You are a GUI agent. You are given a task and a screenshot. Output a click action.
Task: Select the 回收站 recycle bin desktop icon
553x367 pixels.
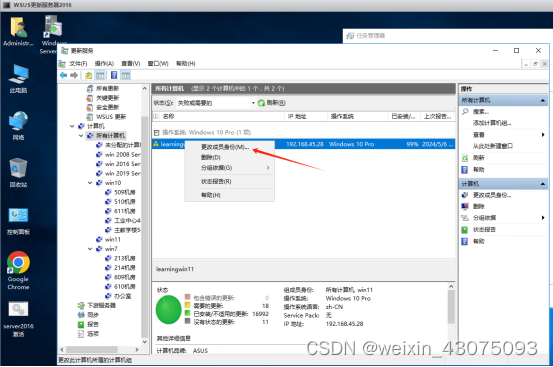click(x=18, y=173)
